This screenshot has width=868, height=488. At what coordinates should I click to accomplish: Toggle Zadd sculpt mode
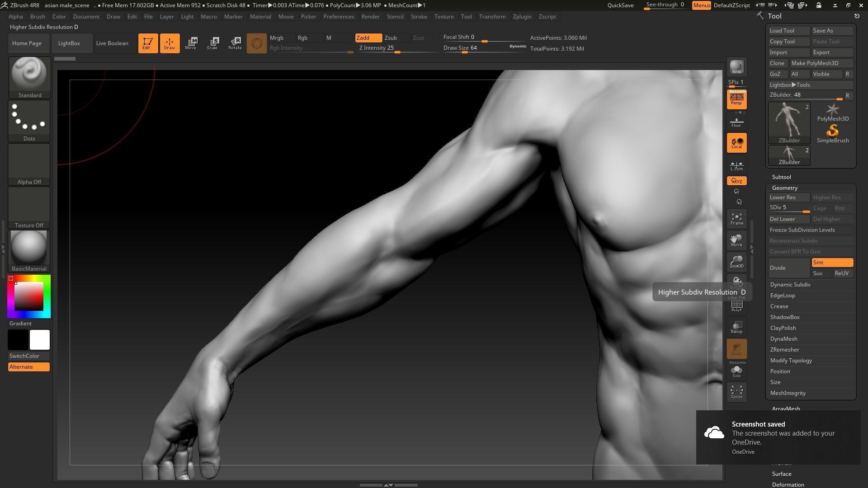(368, 38)
